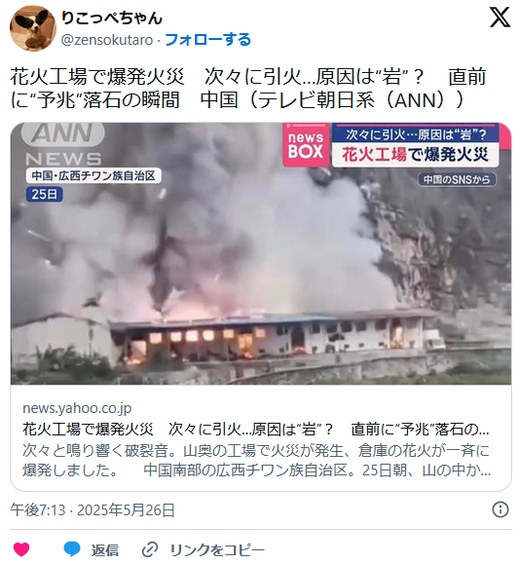Click the chain link copy icon
Image resolution: width=520 pixels, height=564 pixels.
click(x=150, y=550)
